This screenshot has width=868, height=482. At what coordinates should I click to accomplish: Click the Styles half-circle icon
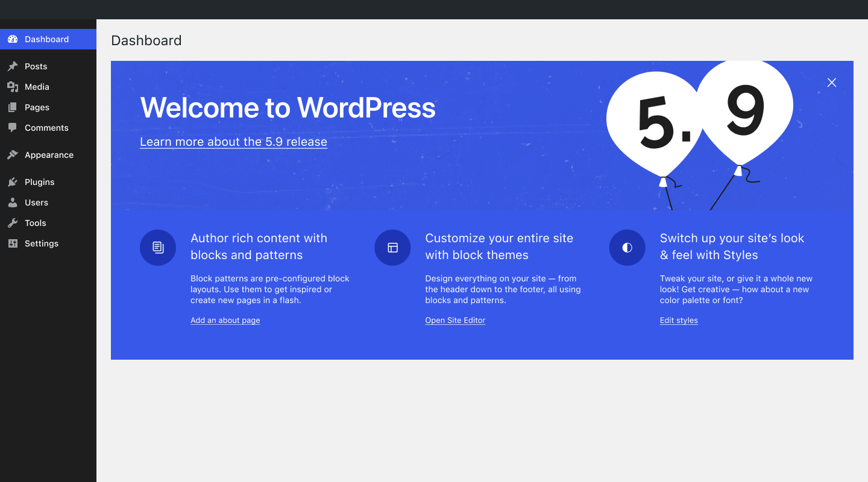click(x=627, y=248)
